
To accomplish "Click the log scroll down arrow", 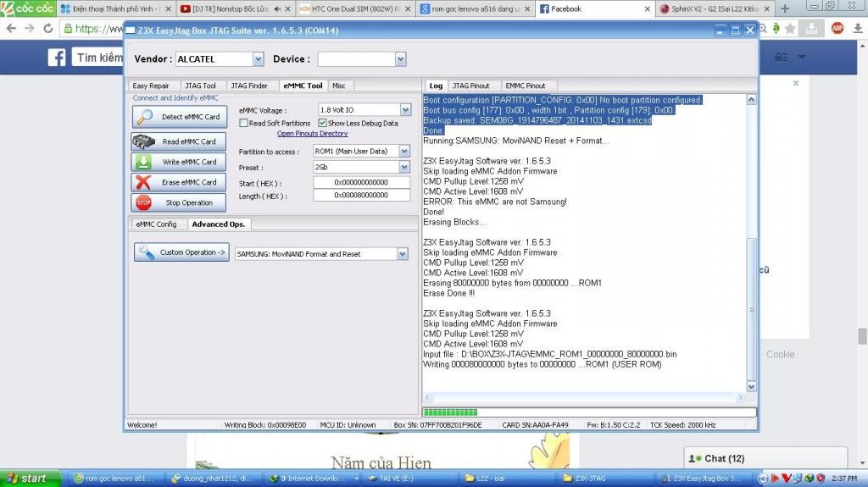I will click(751, 386).
